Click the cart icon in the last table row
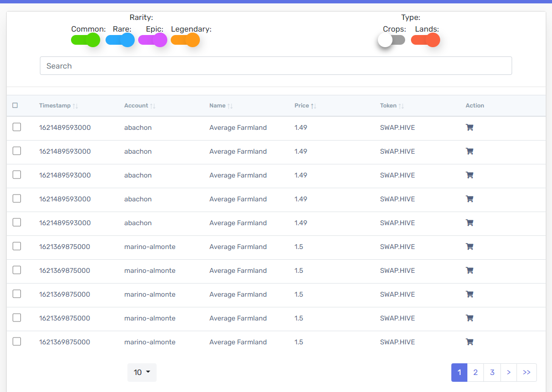552x392 pixels. [469, 342]
